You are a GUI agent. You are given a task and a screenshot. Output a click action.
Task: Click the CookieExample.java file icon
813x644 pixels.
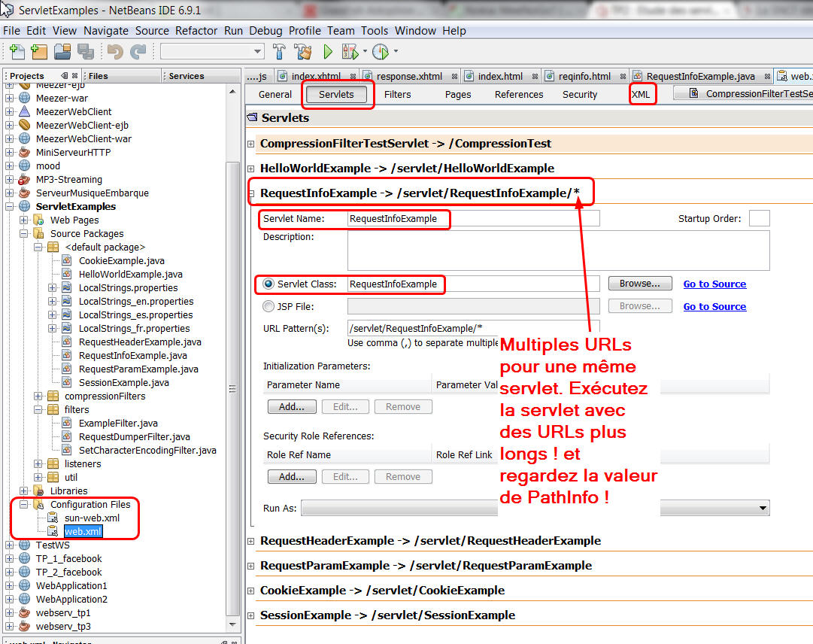67,260
